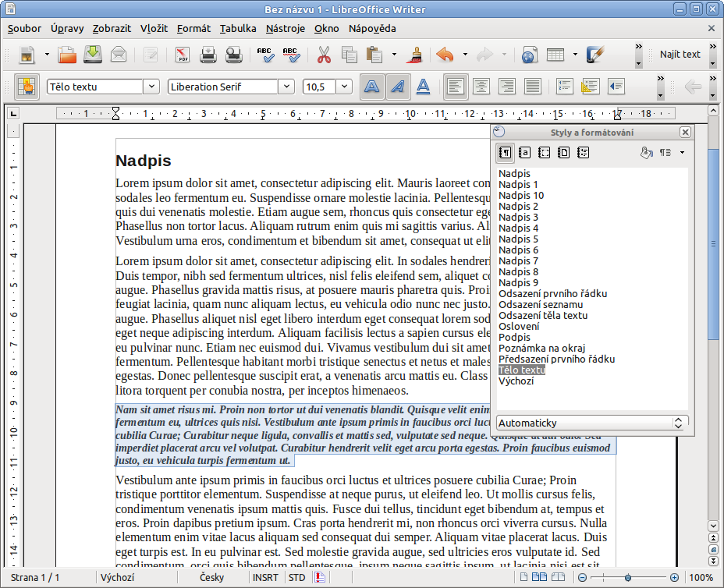Screen dimensions: 724x588
Task: Show paragraph styles in Styly a formátování
Action: tap(505, 152)
